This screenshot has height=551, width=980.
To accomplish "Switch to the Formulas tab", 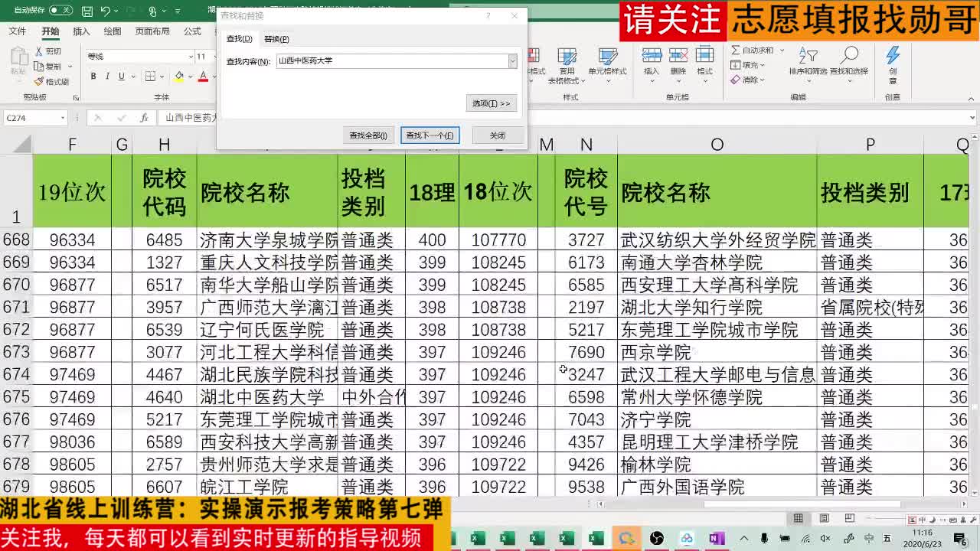I will [192, 31].
